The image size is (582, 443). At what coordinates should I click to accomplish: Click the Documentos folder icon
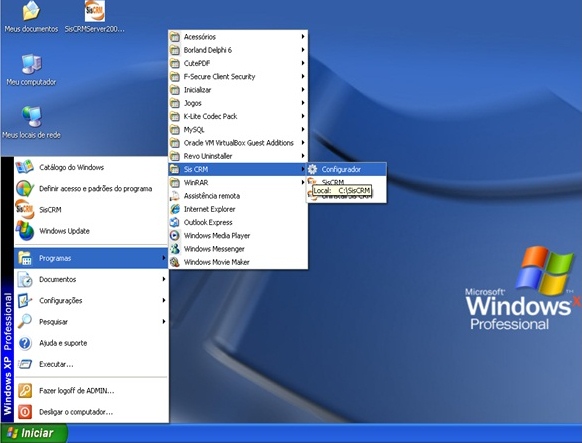tap(24, 279)
